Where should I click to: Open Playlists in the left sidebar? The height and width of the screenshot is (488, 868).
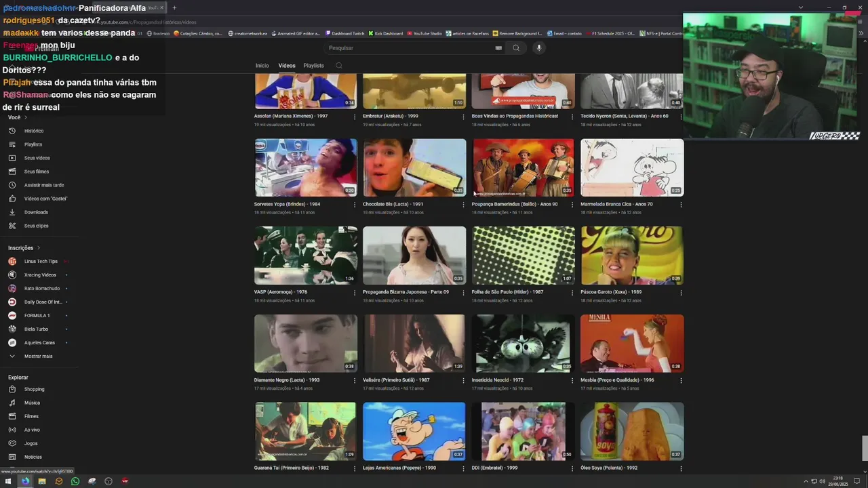(33, 144)
